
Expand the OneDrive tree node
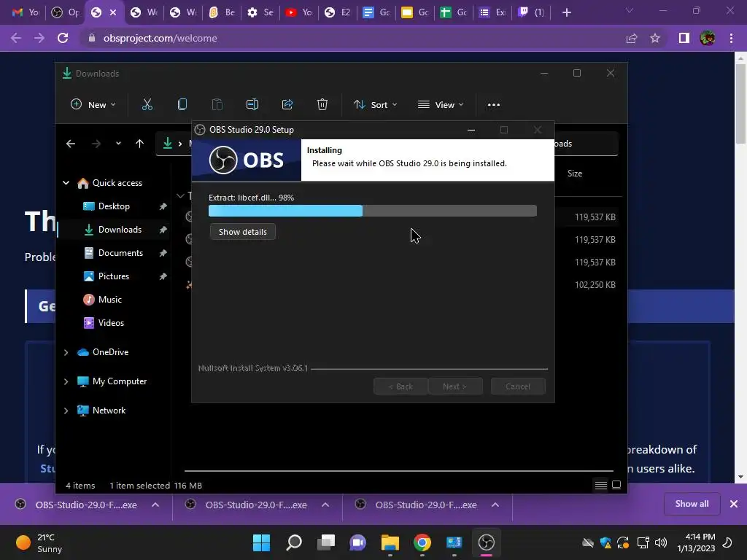click(66, 352)
